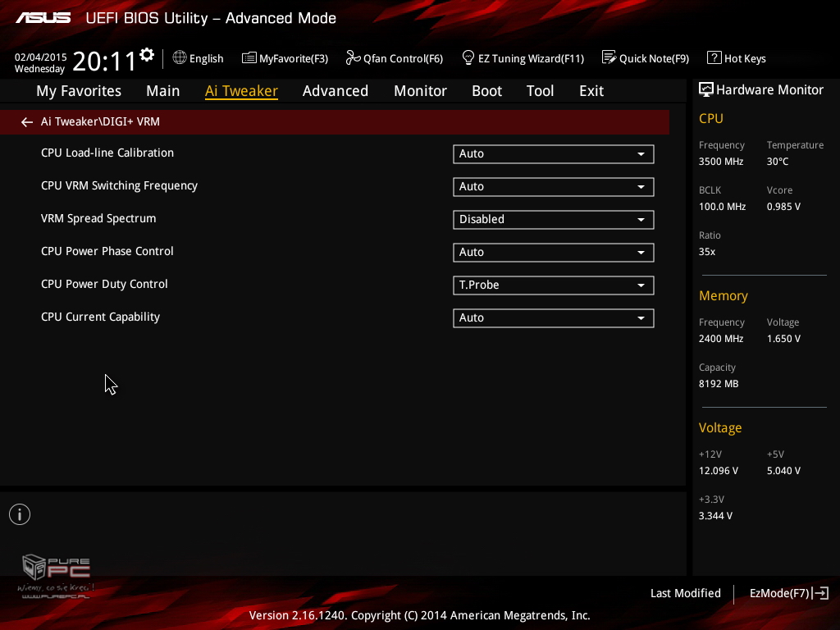Open the Boot tab
The width and height of the screenshot is (840, 630).
487,91
